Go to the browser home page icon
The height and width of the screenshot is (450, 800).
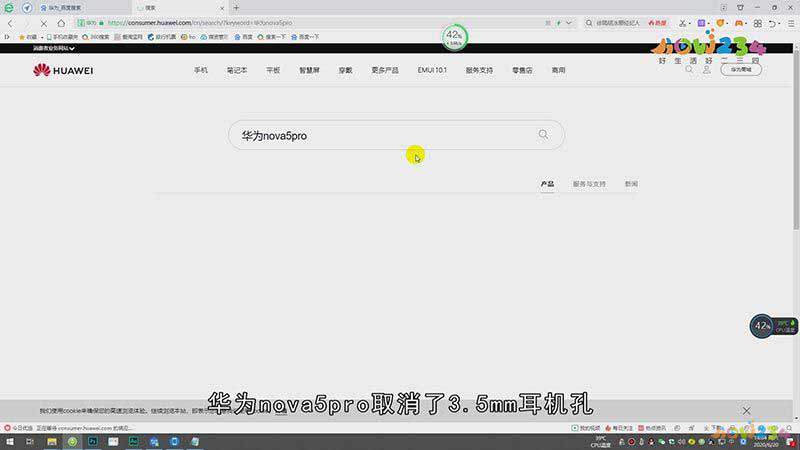click(61, 23)
